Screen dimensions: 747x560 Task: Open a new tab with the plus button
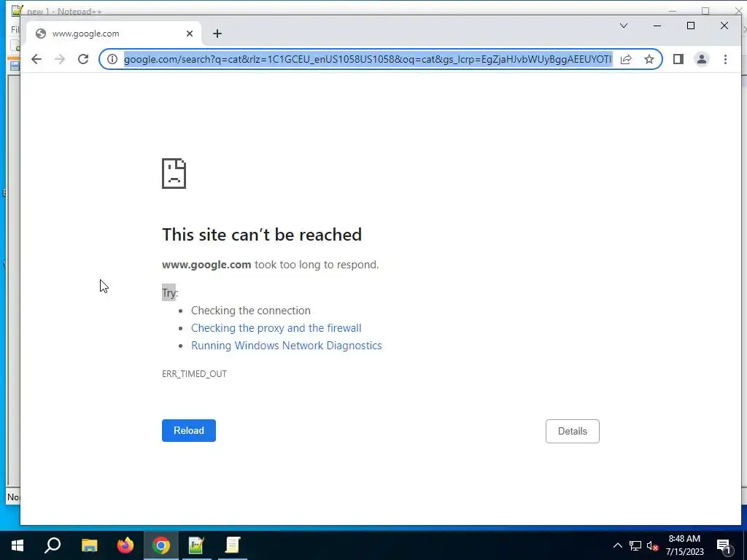[217, 34]
